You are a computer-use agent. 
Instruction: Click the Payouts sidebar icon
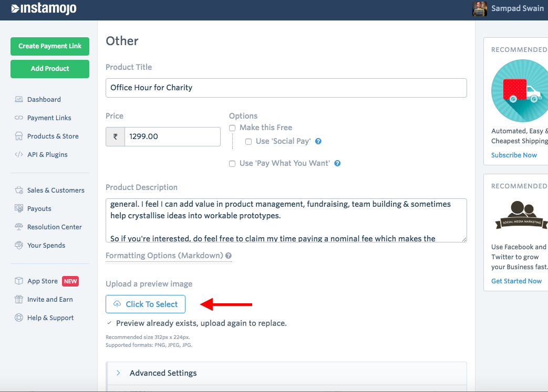point(19,209)
